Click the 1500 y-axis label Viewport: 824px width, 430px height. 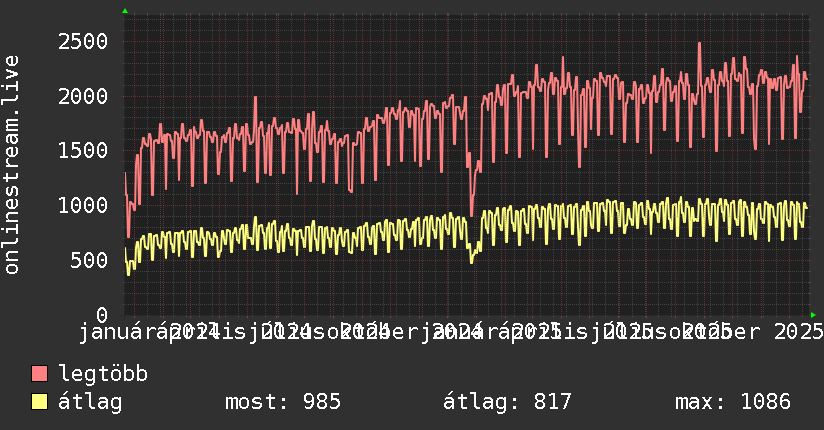[x=83, y=151]
